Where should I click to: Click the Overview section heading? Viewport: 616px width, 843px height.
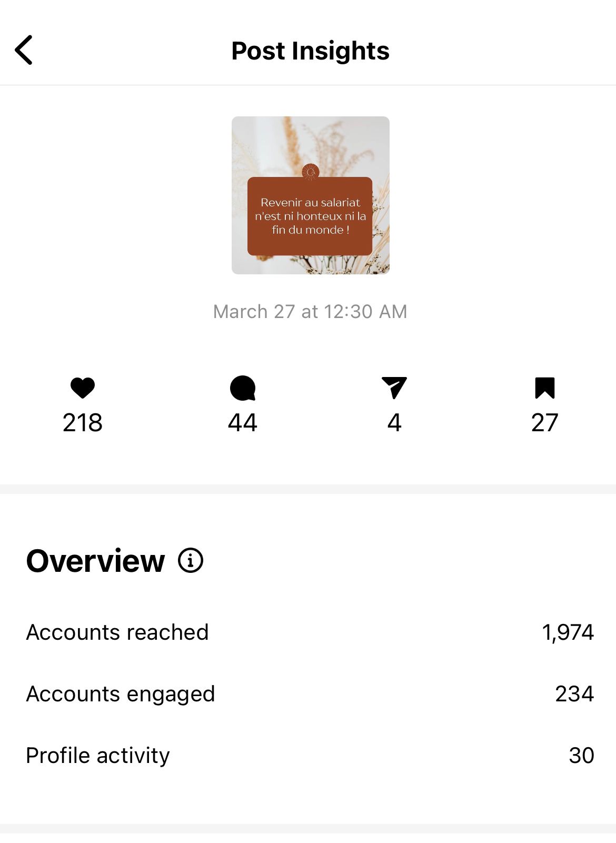96,561
